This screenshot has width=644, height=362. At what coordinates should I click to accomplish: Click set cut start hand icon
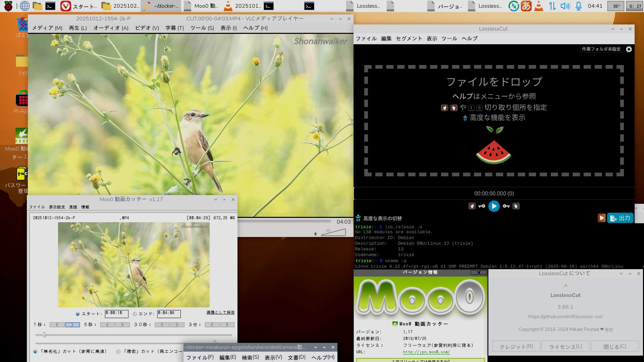coord(472,206)
